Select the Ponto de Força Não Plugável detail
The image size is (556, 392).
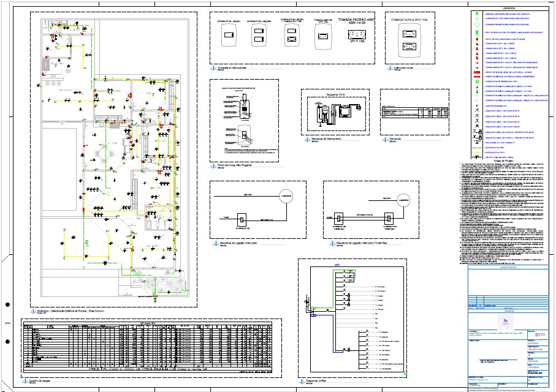point(245,121)
